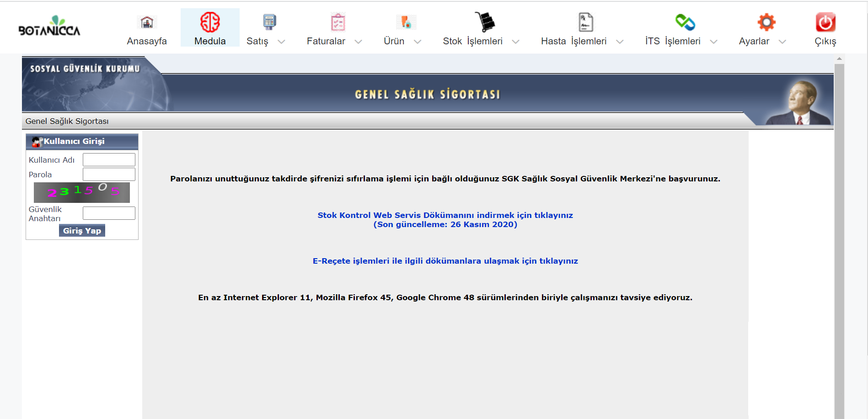Focus the Kullanıcı Adı input field

click(x=109, y=159)
